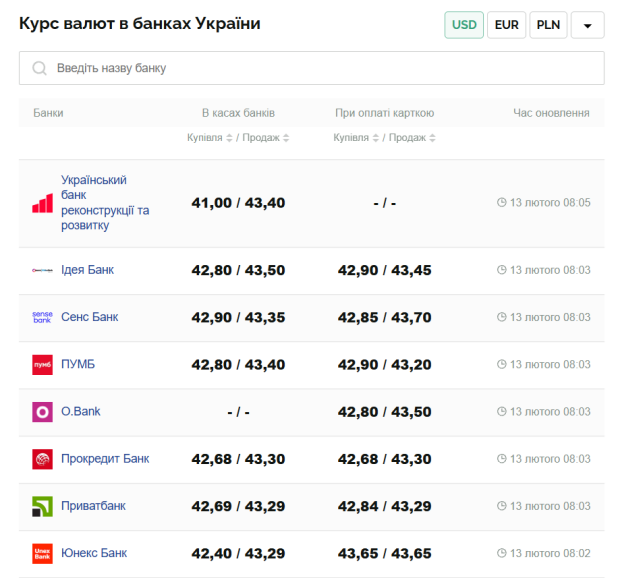Open the Приватбанк link
Screen dimensions: 620x578
(x=94, y=506)
